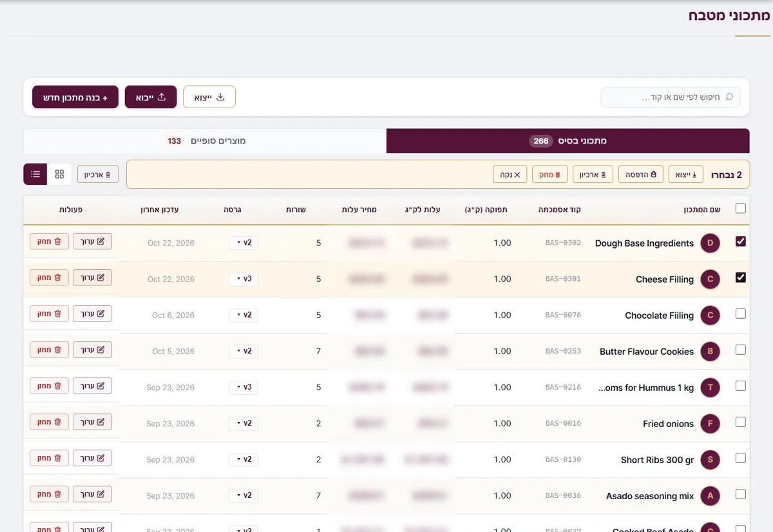Open the Asado seasoning mix version dropdown
This screenshot has height=532, width=773.
point(243,496)
